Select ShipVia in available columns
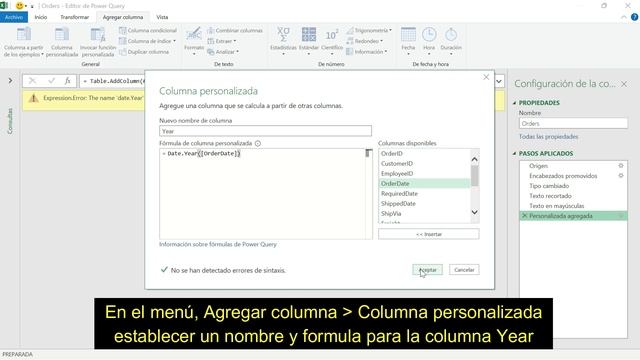This screenshot has width=640, height=360. (x=424, y=213)
